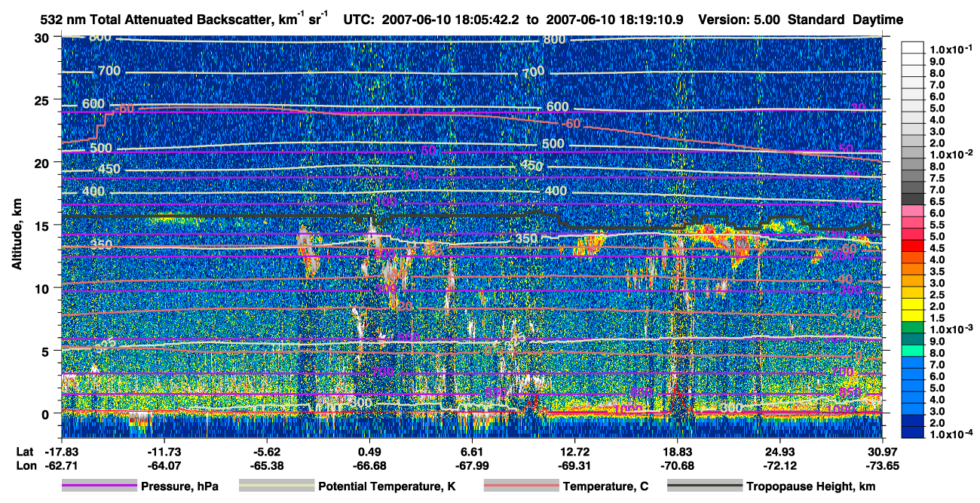Click the longitude value -73.65
This screenshot has height=503, width=980.
[882, 465]
